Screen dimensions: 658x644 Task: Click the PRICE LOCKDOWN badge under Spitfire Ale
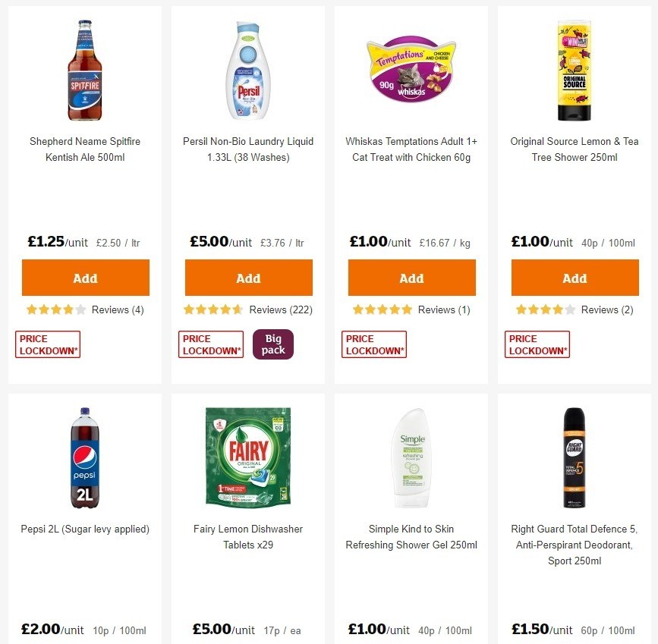pyautogui.click(x=47, y=344)
